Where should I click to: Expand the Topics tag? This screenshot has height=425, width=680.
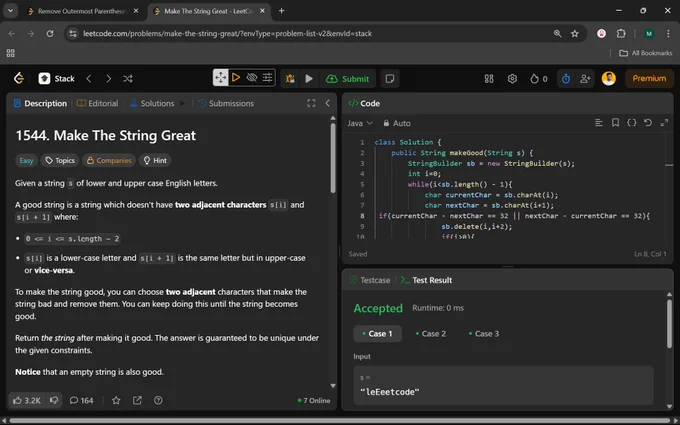tap(60, 160)
